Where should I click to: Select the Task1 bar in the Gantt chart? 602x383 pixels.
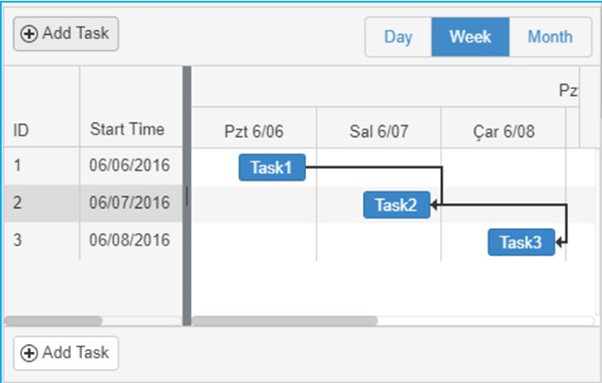(x=272, y=167)
